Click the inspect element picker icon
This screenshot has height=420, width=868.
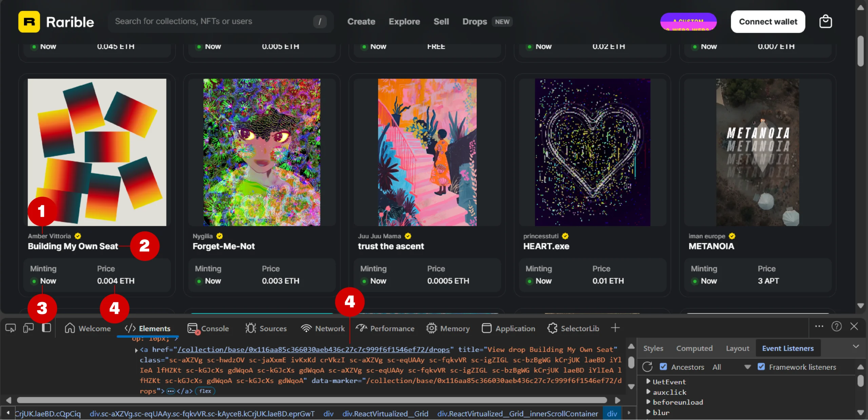click(x=11, y=328)
